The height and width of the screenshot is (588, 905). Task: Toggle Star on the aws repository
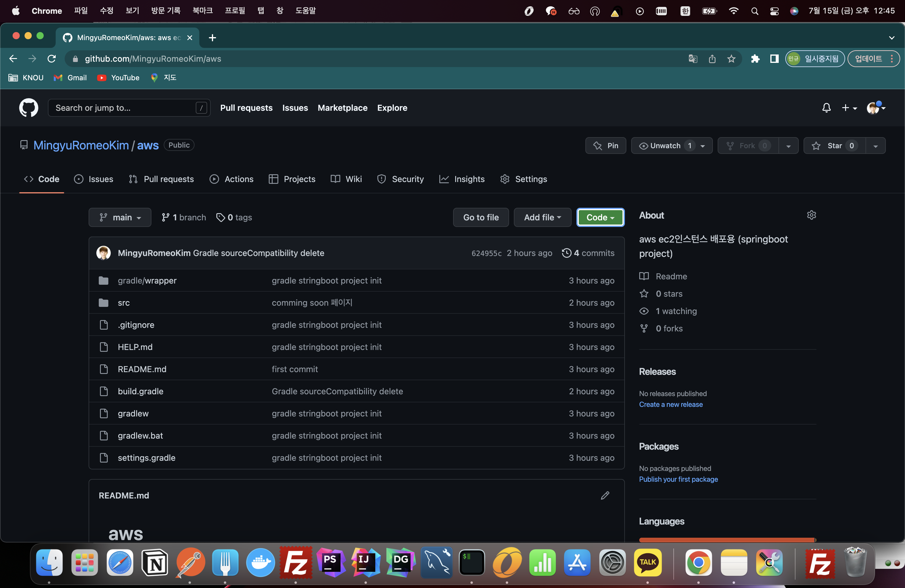[x=834, y=146]
